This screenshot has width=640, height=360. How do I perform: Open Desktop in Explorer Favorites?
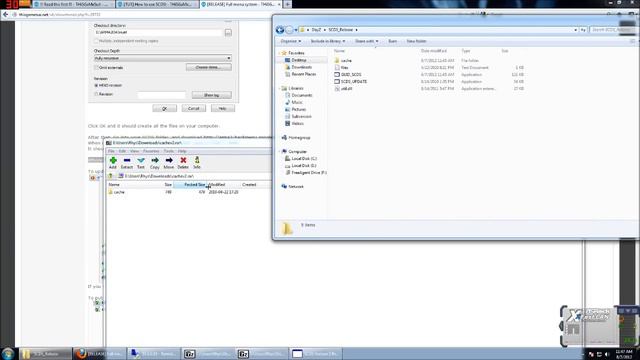(296, 60)
